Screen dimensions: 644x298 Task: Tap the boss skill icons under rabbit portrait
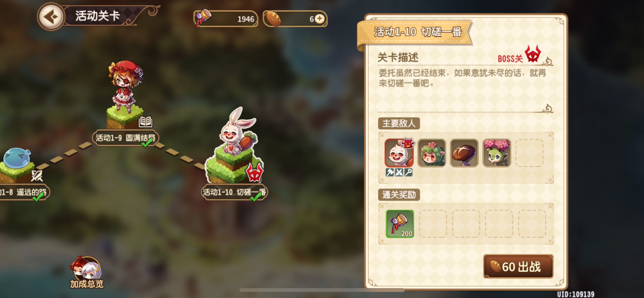pyautogui.click(x=399, y=172)
